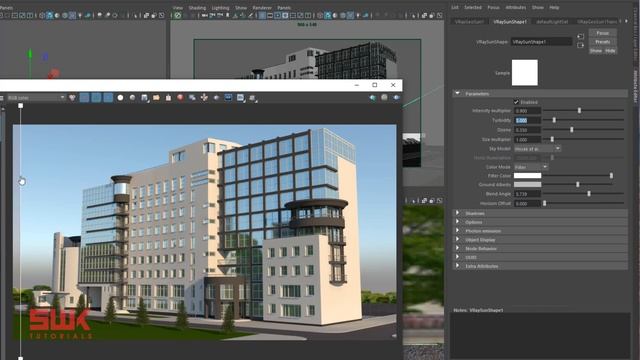Click the Turbidity value field
Viewport: 640px width, 360px height.
[x=527, y=120]
